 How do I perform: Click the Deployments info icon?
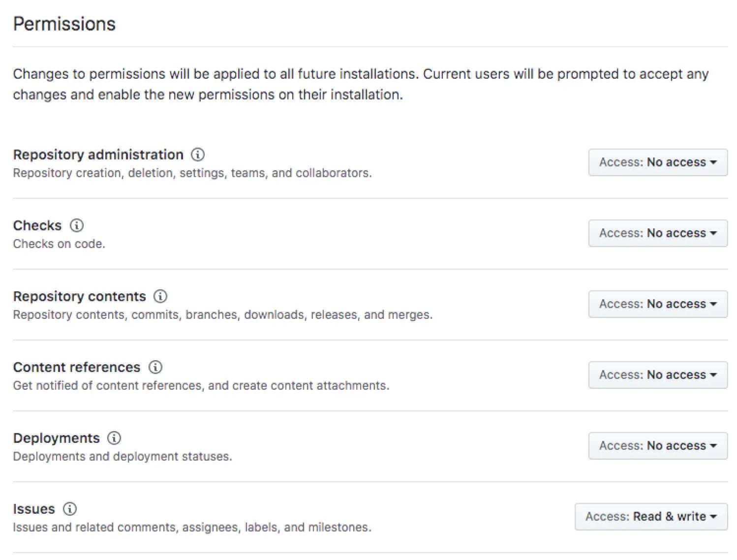click(114, 438)
